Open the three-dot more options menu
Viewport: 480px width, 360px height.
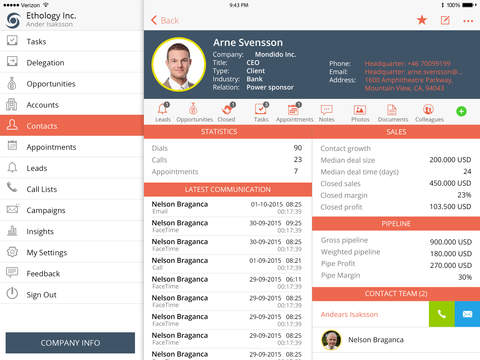click(x=468, y=21)
